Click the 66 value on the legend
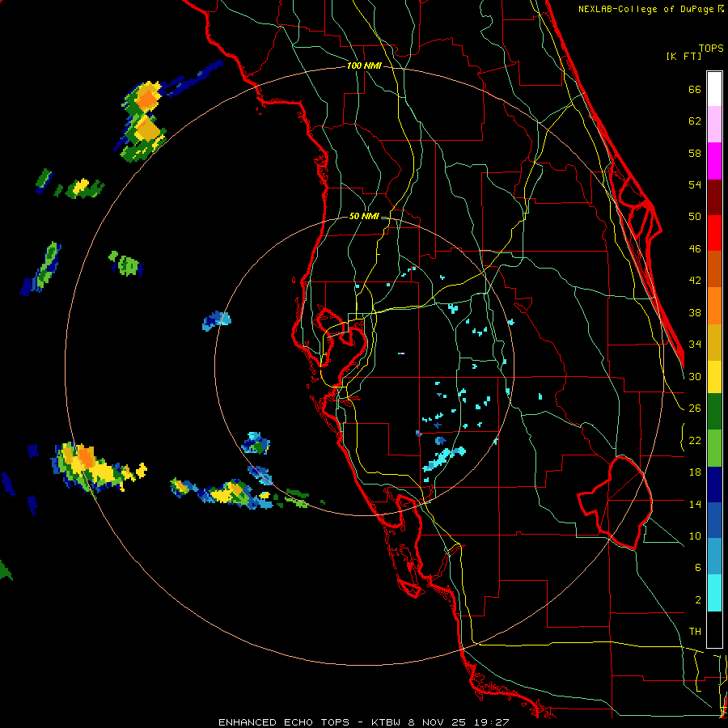The height and width of the screenshot is (728, 728). [x=695, y=90]
